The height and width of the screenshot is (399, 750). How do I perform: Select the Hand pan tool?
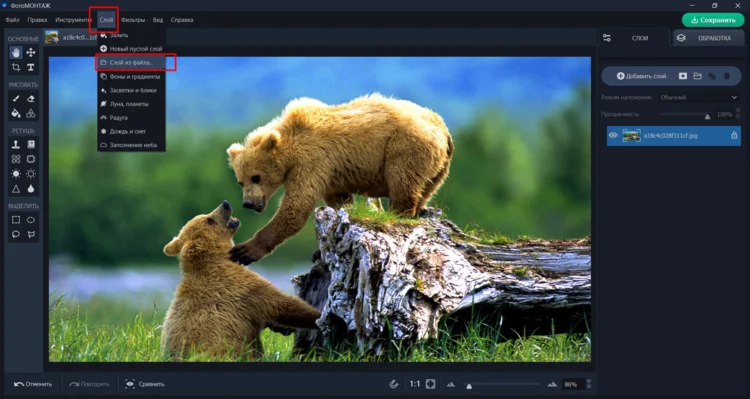point(16,53)
